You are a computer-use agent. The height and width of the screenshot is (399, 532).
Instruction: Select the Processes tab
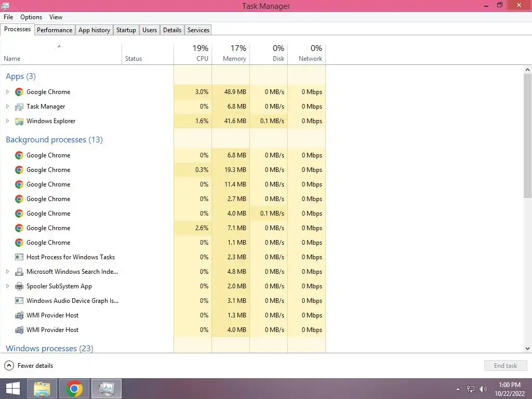(x=17, y=29)
